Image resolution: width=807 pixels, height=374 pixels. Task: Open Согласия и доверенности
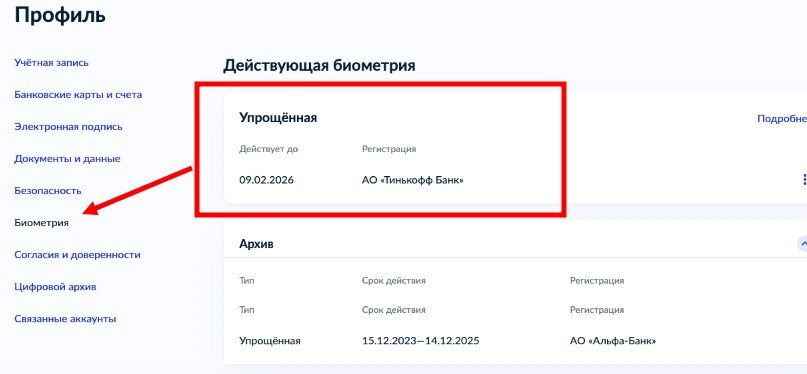pyautogui.click(x=77, y=255)
